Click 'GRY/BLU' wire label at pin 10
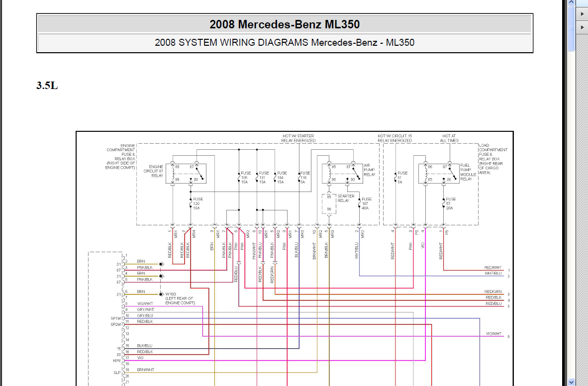 point(145,315)
